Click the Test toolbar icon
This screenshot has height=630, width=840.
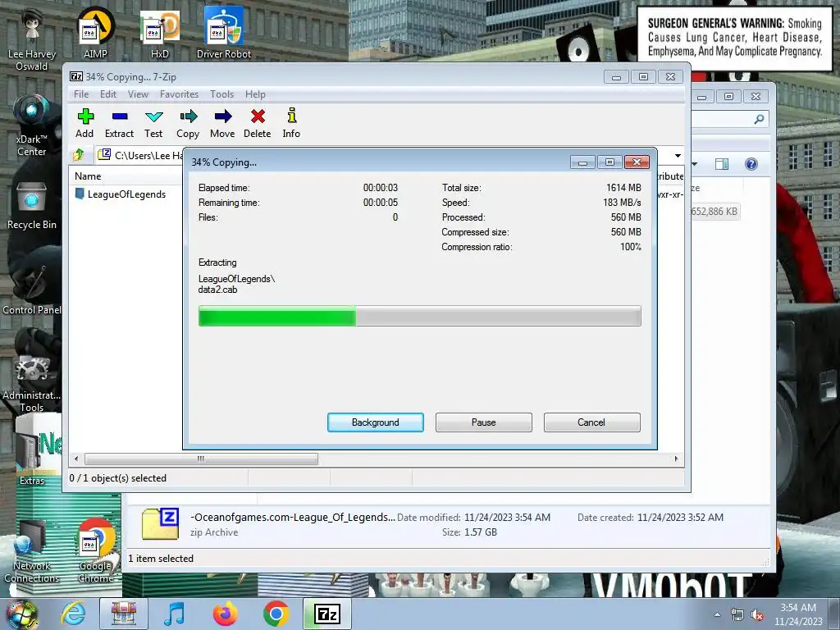click(x=153, y=123)
